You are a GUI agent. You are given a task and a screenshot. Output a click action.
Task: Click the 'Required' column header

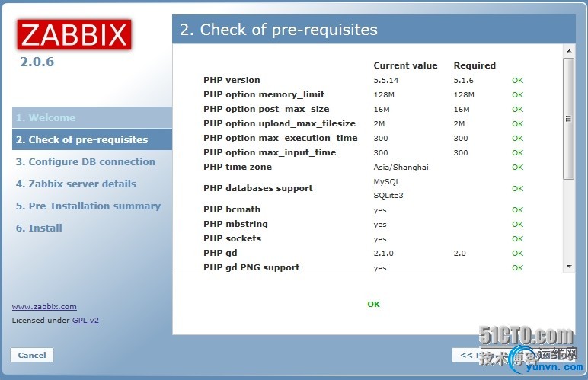pyautogui.click(x=475, y=65)
